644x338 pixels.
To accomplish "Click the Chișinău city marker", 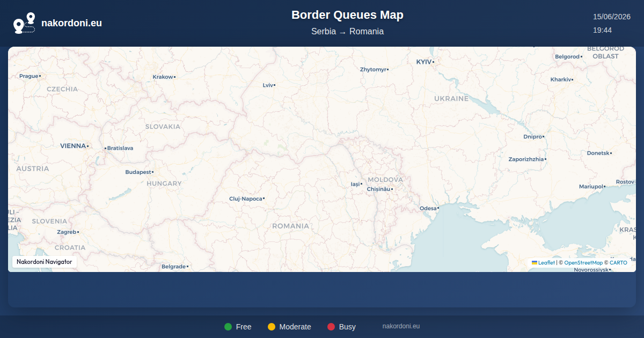I will click(x=392, y=189).
